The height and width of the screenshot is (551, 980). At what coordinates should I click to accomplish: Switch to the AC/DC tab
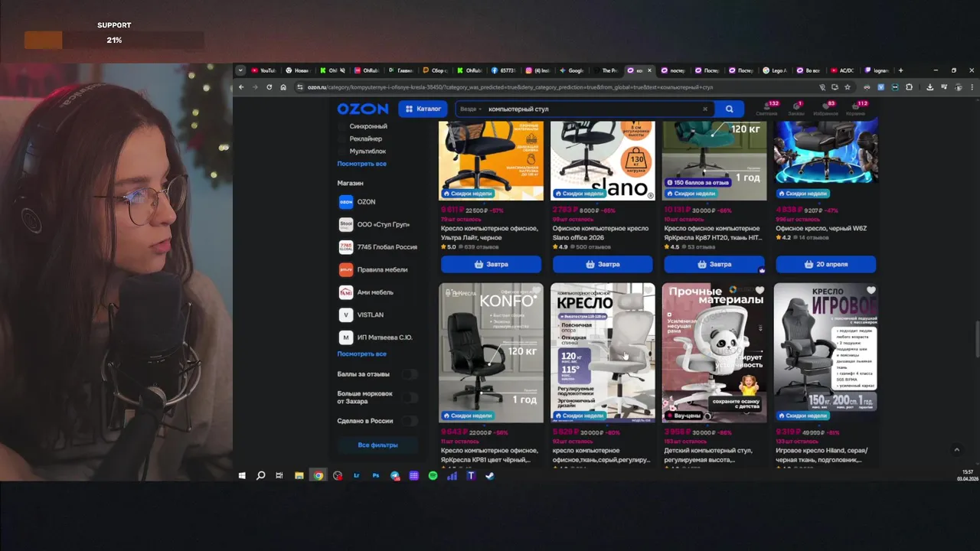842,70
